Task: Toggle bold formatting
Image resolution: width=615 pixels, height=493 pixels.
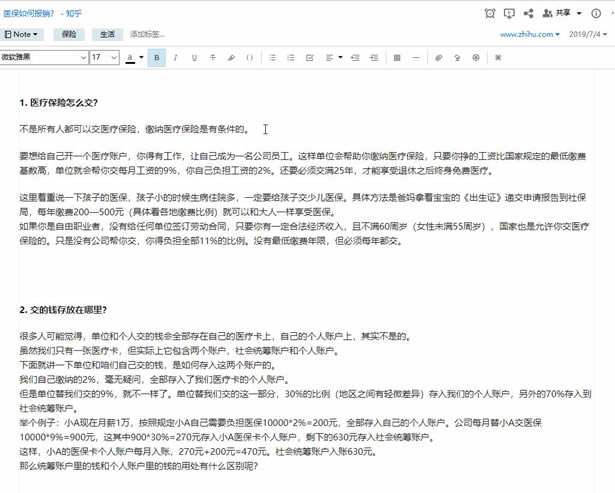Action: [x=157, y=58]
